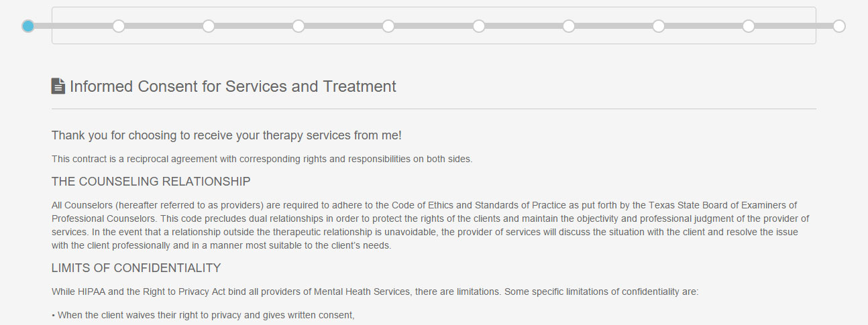
Task: Select the ninth progress step circle
Action: pyautogui.click(x=749, y=26)
